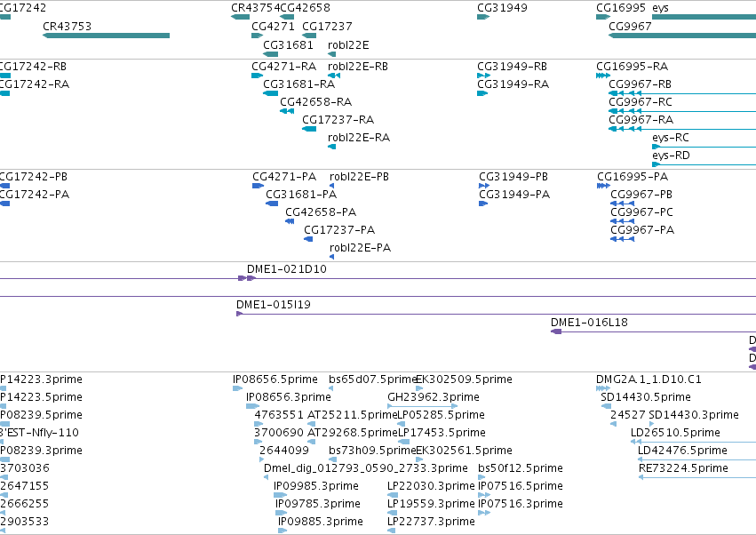Click EST LP22030.3prime
756x535 pixels.
[431, 486]
